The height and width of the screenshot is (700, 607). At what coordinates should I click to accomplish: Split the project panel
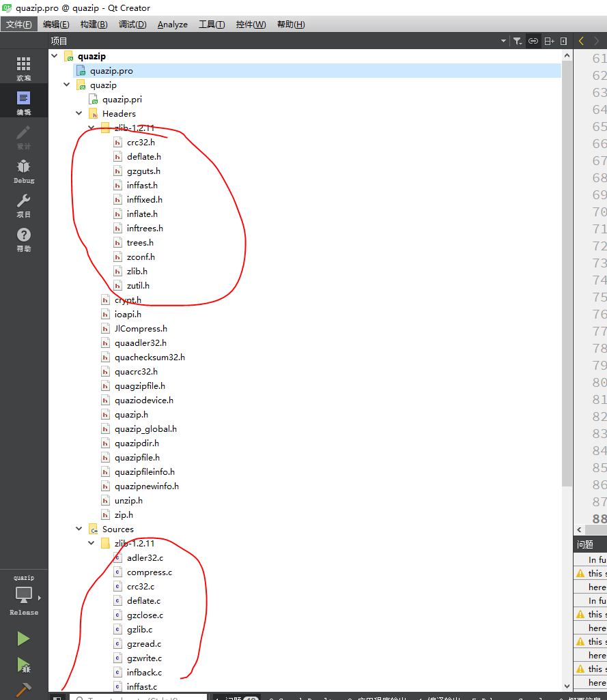point(549,41)
